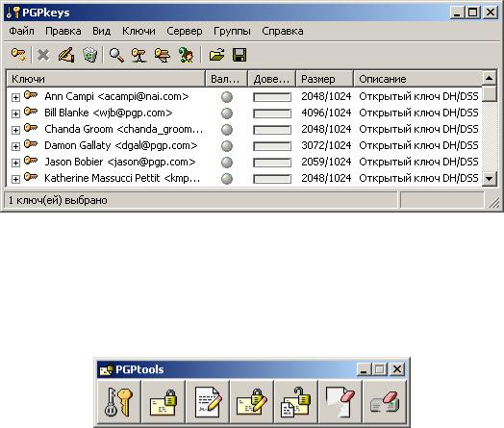Click key icon of Bill Blanke row
Viewport: 504px width, 428px height.
[x=31, y=112]
